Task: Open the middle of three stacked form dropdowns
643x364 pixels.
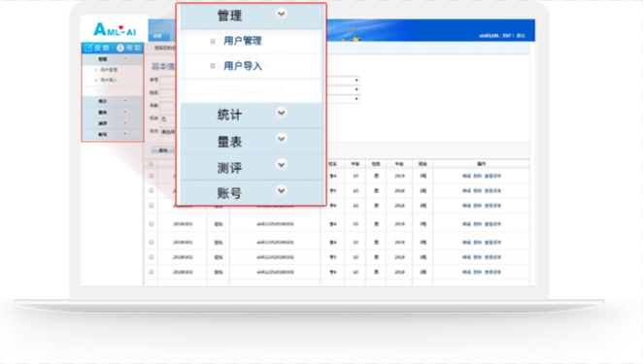Action: point(343,89)
